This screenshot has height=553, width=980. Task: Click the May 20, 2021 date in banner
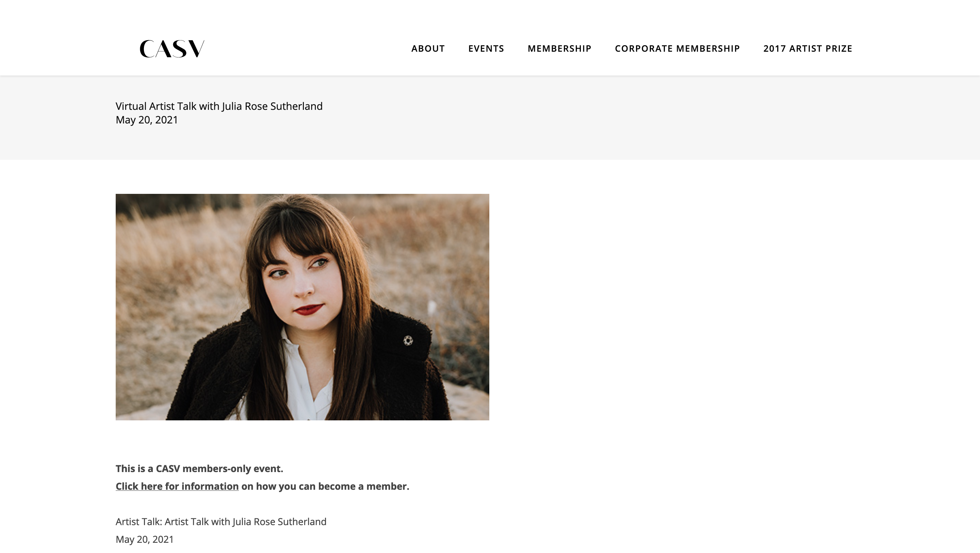pos(147,120)
